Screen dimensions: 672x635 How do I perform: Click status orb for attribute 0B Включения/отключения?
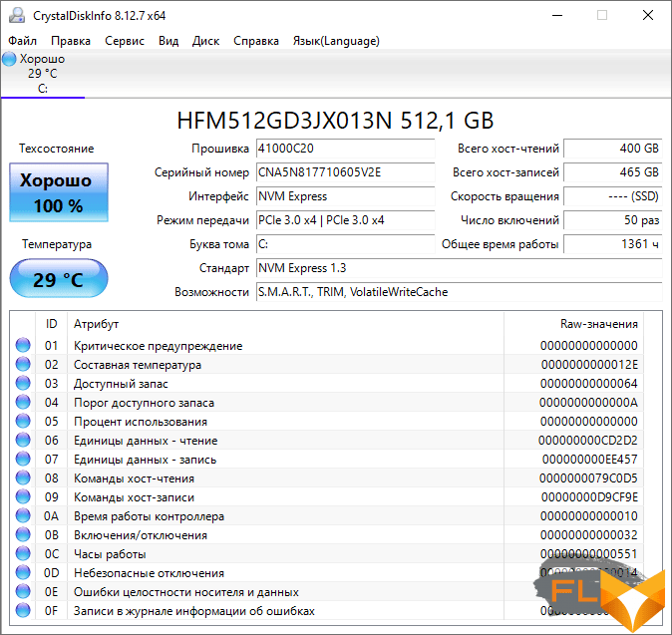point(23,534)
